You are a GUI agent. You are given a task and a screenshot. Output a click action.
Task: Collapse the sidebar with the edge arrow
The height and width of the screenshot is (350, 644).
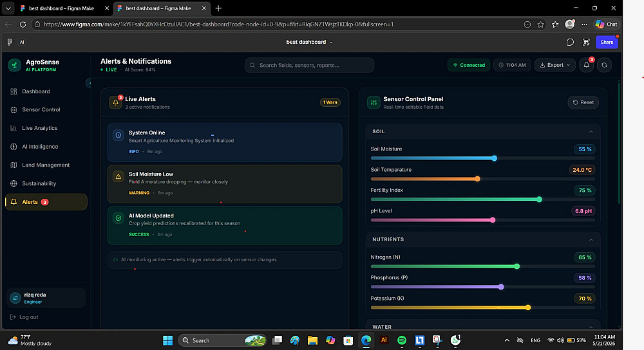89,83
